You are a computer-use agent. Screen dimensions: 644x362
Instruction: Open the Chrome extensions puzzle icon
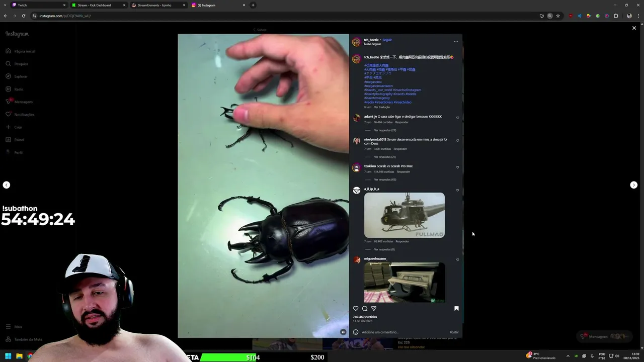[x=616, y=16]
